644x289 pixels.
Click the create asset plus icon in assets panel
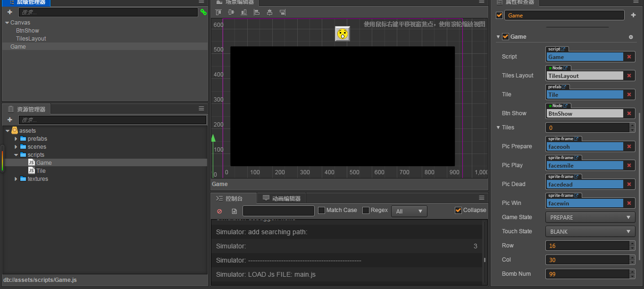9,120
